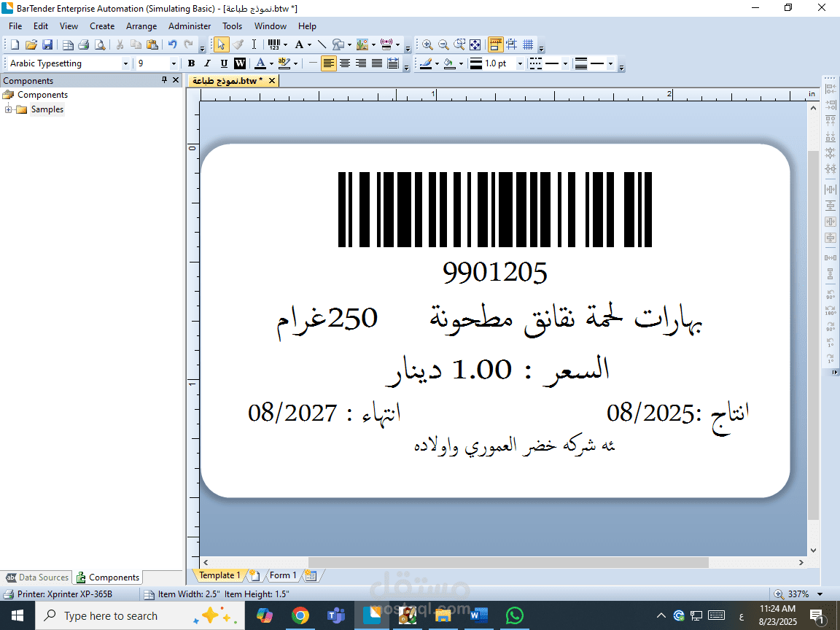Open Chrome from the Windows taskbar

(300, 615)
